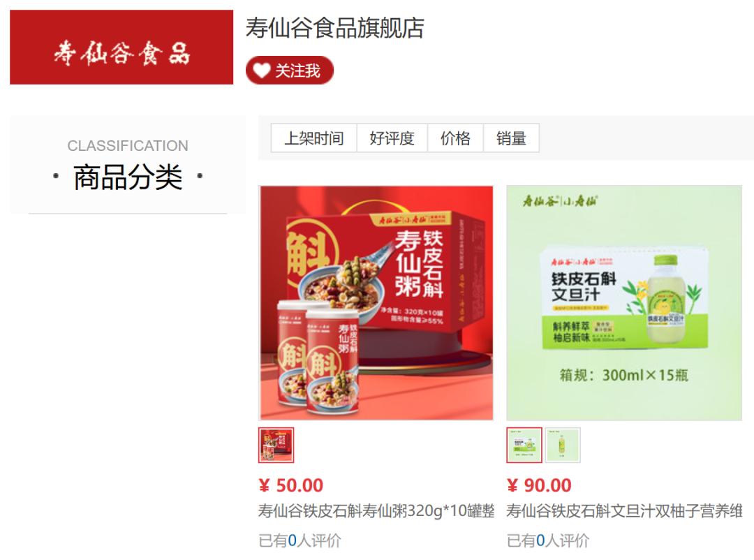Follow the store with 关注我 button
The image size is (754, 560).
pos(290,71)
